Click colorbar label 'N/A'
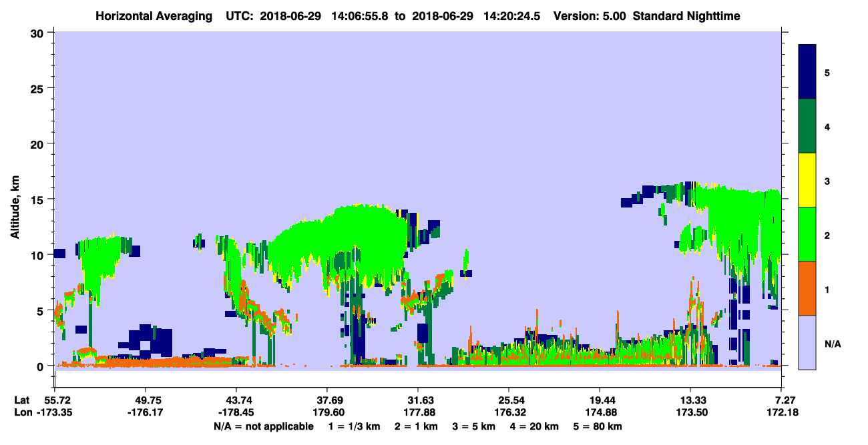 (x=833, y=344)
